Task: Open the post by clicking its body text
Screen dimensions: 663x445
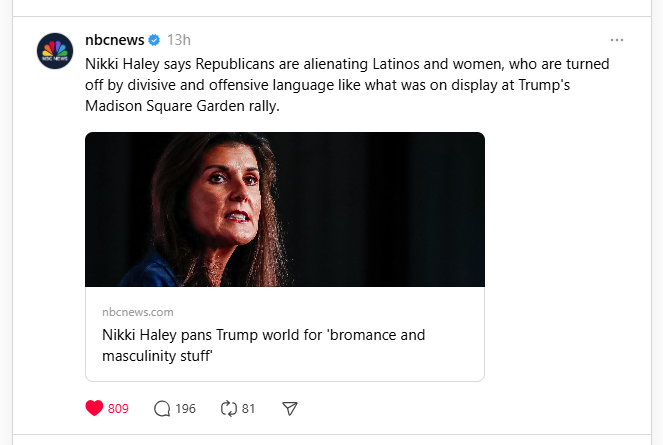Action: point(340,85)
